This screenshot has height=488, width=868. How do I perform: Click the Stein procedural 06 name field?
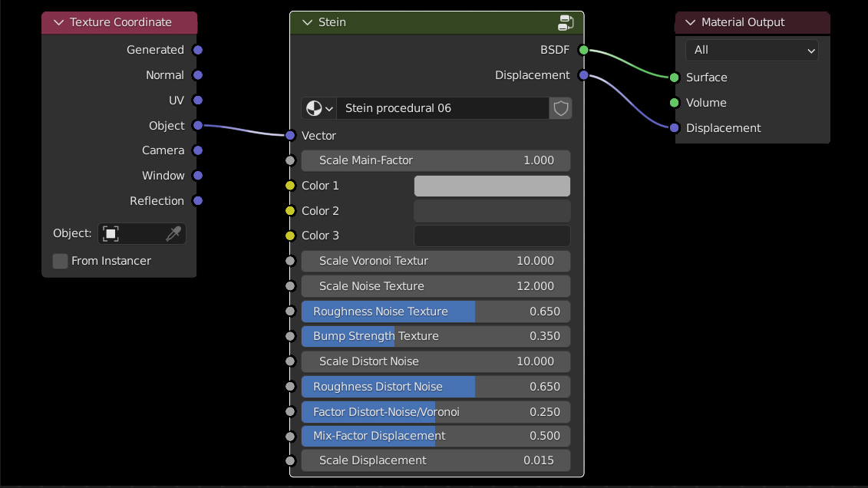[x=443, y=108]
